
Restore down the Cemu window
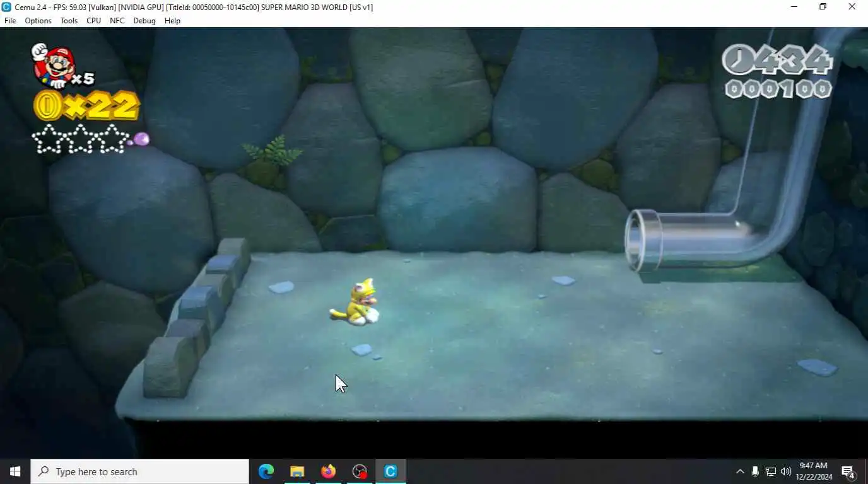(823, 7)
